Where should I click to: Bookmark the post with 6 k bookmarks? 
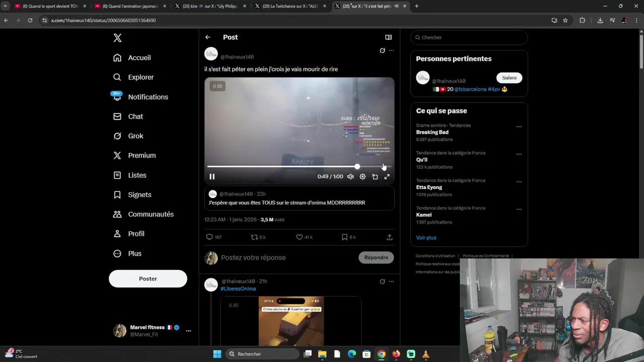click(x=345, y=237)
